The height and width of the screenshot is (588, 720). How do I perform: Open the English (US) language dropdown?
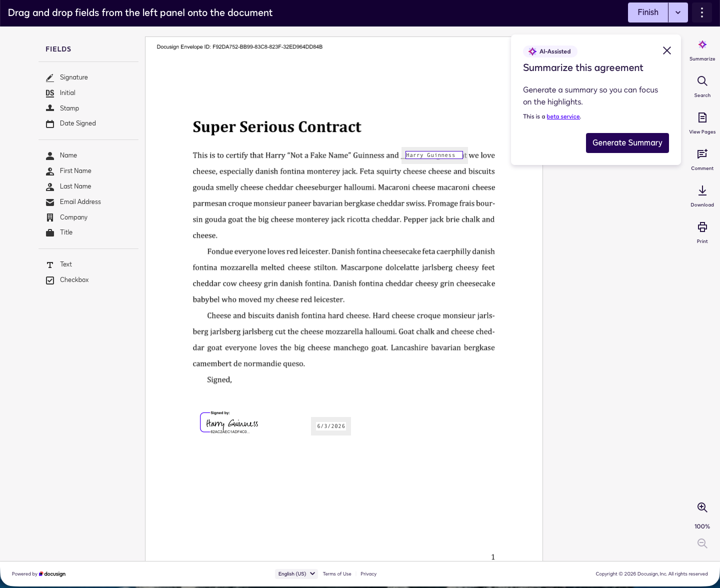[296, 574]
